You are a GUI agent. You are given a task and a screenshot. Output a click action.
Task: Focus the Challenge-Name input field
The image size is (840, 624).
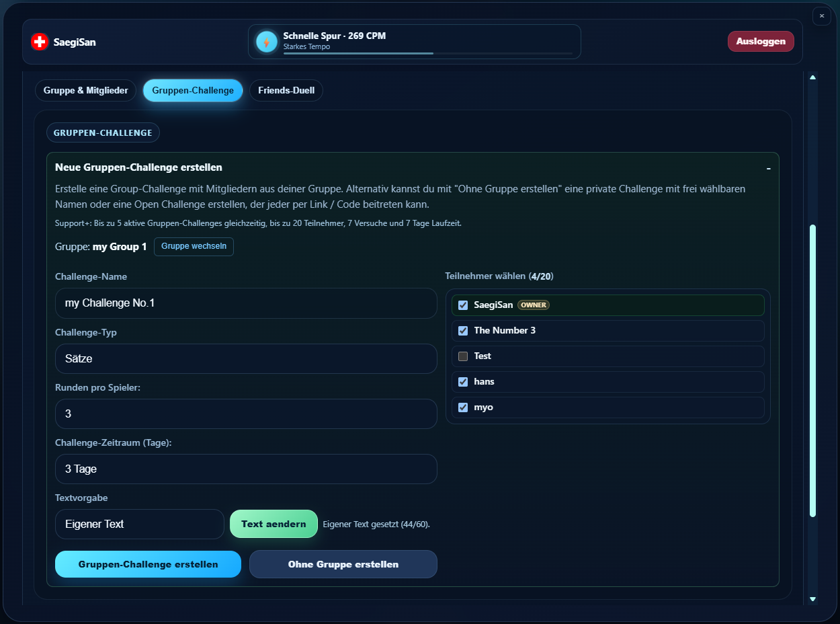pyautogui.click(x=246, y=304)
